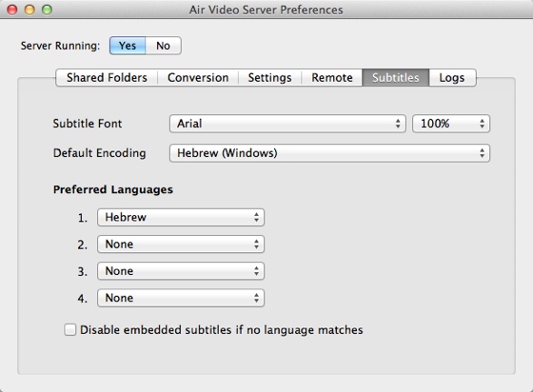Close the Air Video Server Preferences window
The image size is (533, 392).
point(12,10)
